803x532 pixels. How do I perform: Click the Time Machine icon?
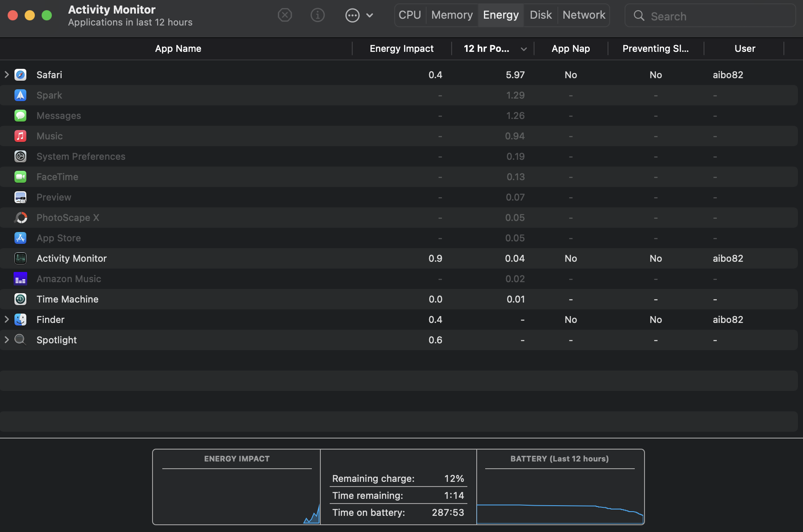tap(20, 299)
